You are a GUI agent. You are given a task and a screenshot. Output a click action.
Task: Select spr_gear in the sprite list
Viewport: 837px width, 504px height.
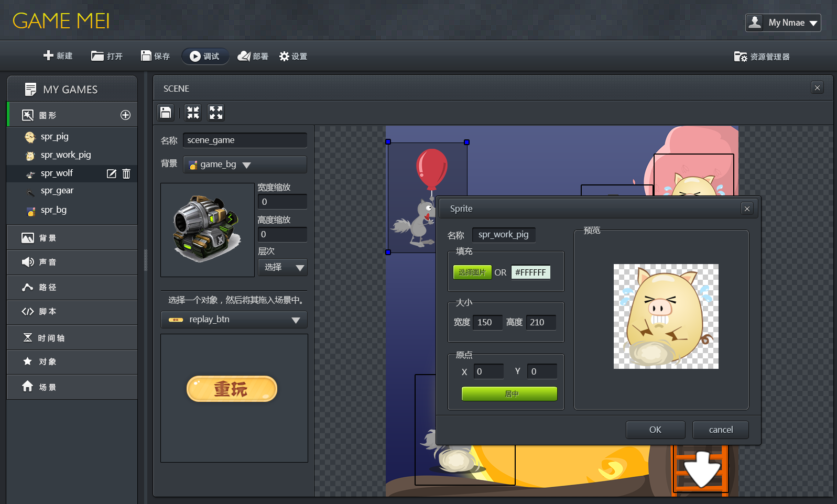pyautogui.click(x=57, y=191)
